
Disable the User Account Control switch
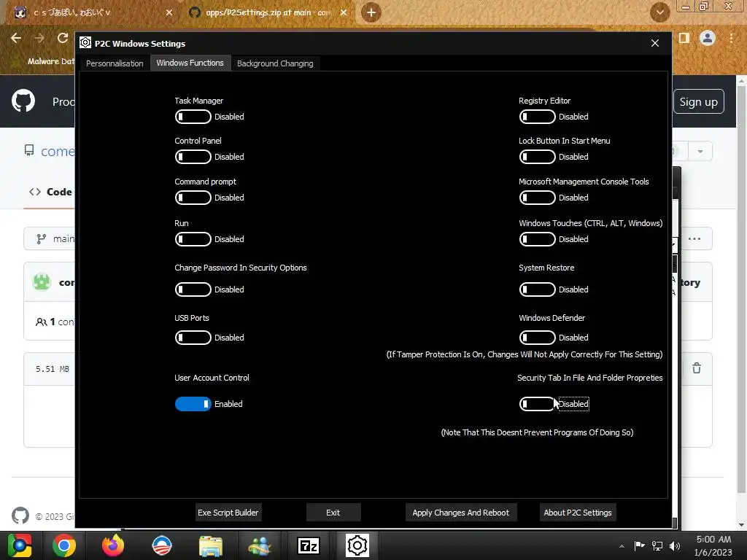tap(193, 404)
